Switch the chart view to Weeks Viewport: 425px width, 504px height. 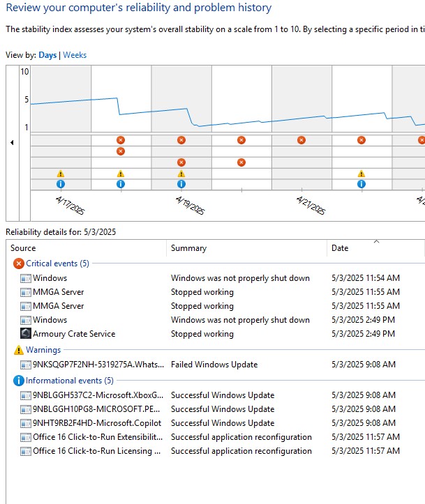(x=75, y=55)
